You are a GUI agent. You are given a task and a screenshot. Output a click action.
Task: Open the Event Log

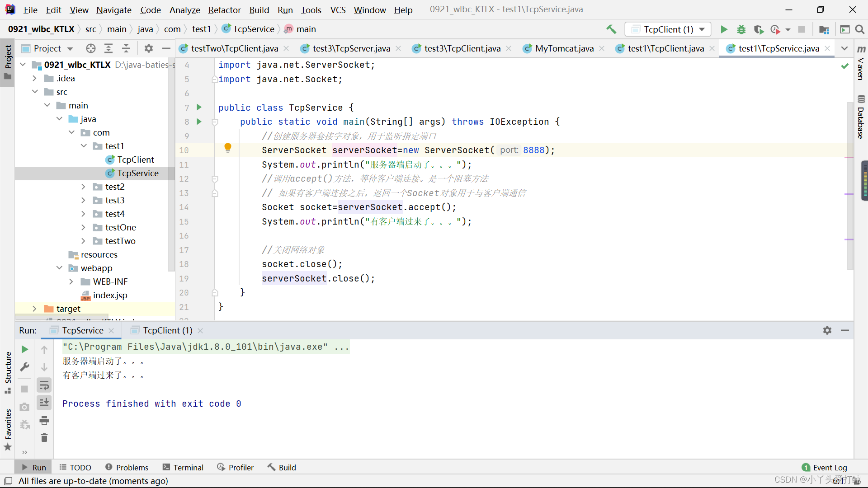(825, 467)
